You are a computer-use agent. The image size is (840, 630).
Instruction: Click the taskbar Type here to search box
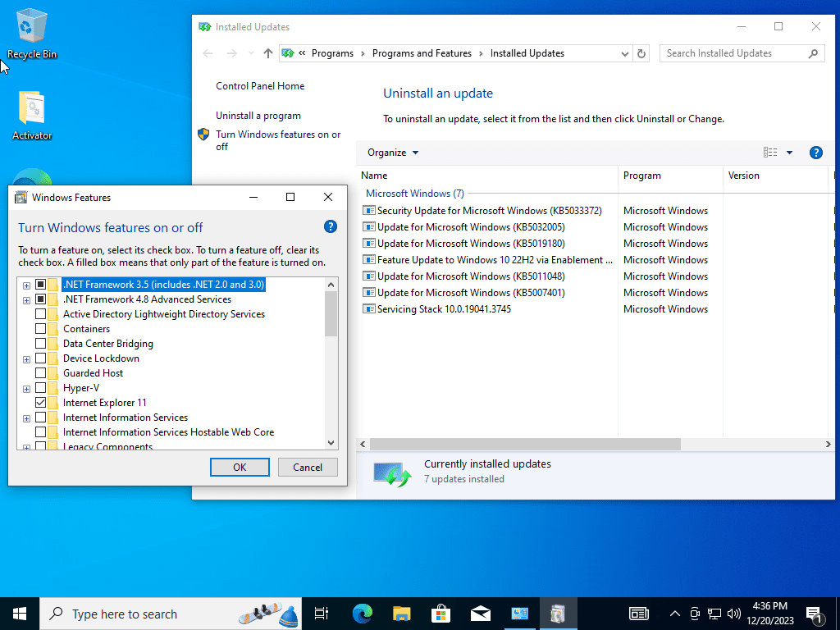[171, 614]
